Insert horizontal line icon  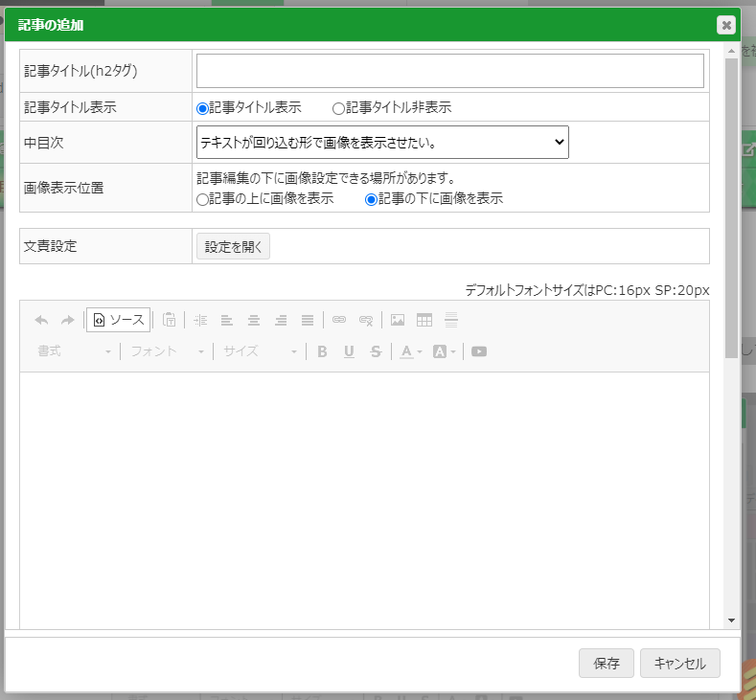click(x=451, y=320)
